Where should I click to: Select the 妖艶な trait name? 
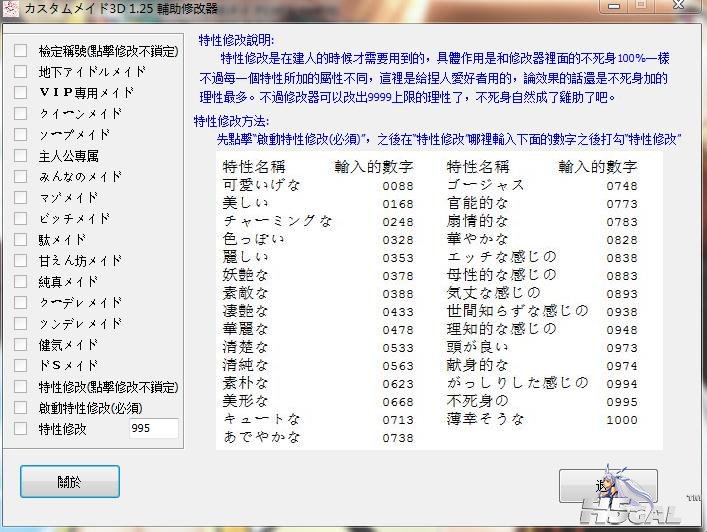245,275
